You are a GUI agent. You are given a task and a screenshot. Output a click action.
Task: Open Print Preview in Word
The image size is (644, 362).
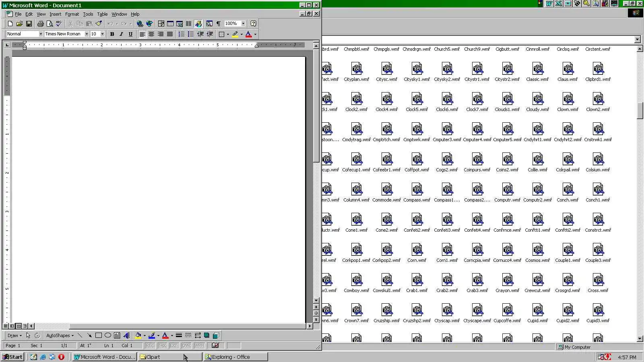50,24
